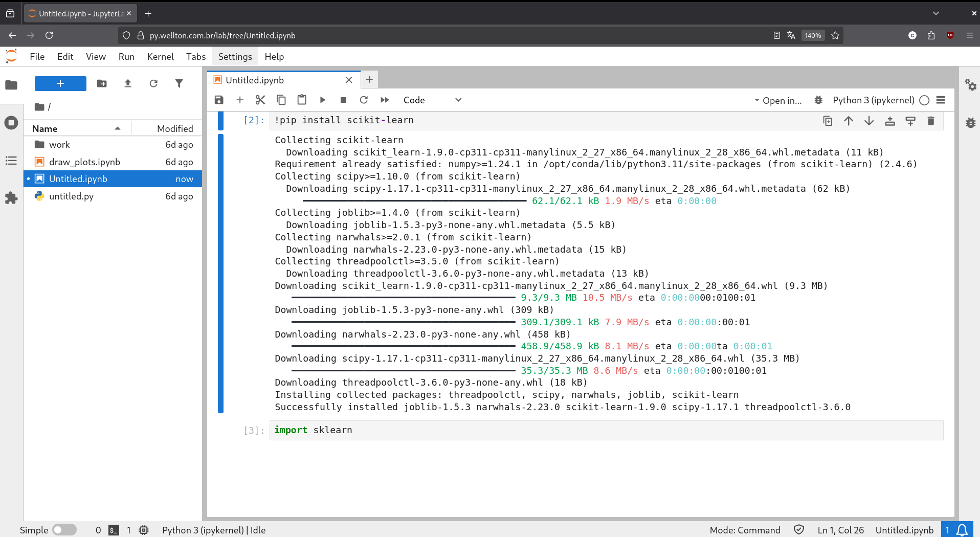980x537 pixels.
Task: Copy the selected cell
Action: click(x=281, y=100)
